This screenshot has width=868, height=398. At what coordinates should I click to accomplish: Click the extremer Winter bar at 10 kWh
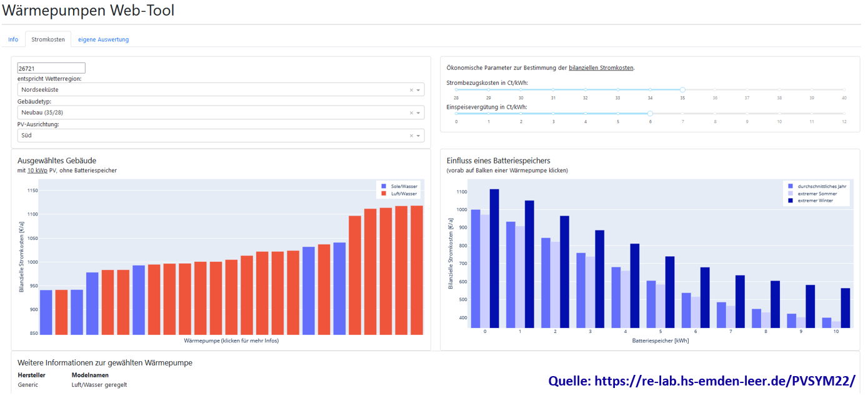point(846,308)
